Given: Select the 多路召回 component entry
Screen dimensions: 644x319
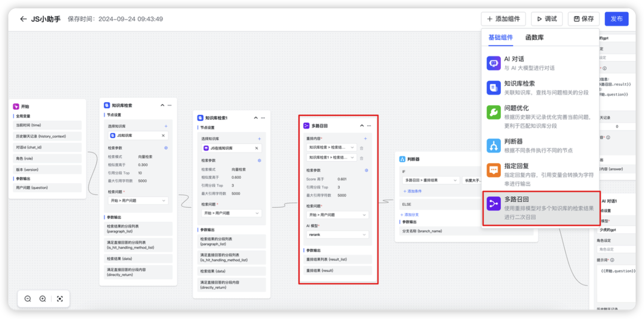Looking at the screenshot, I should coord(541,208).
